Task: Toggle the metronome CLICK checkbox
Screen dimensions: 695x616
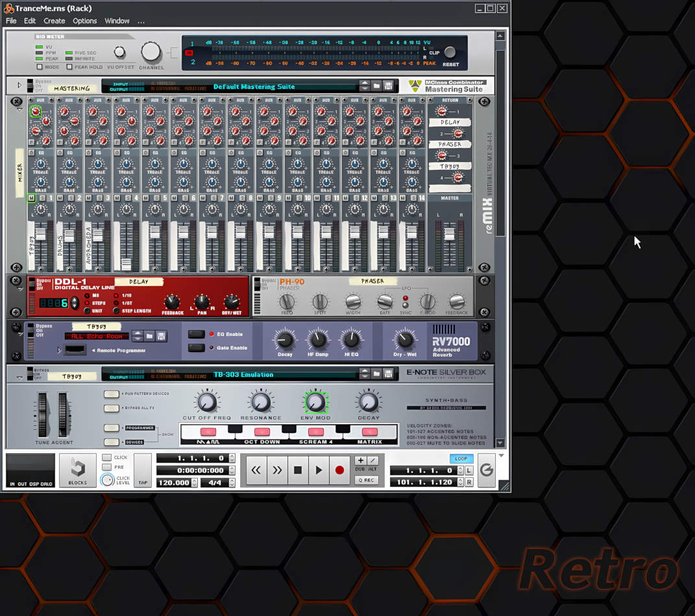Action: click(106, 457)
